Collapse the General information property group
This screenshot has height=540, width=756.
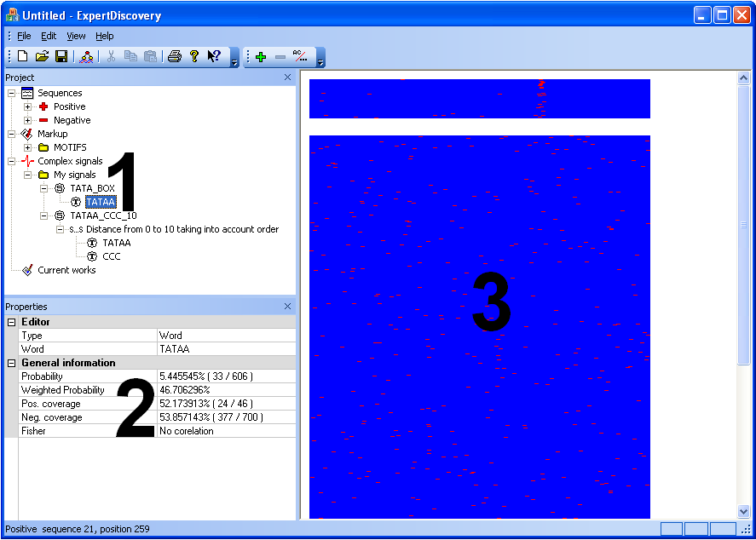[12, 363]
